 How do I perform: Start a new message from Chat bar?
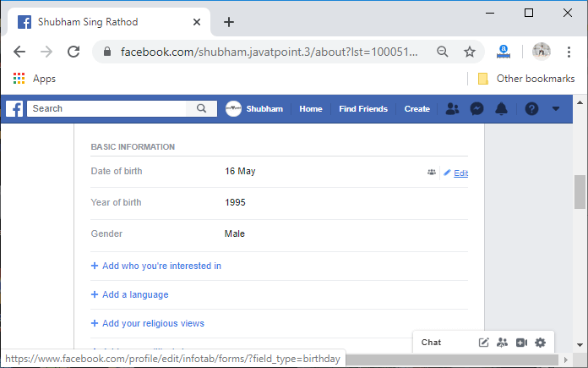coord(484,343)
